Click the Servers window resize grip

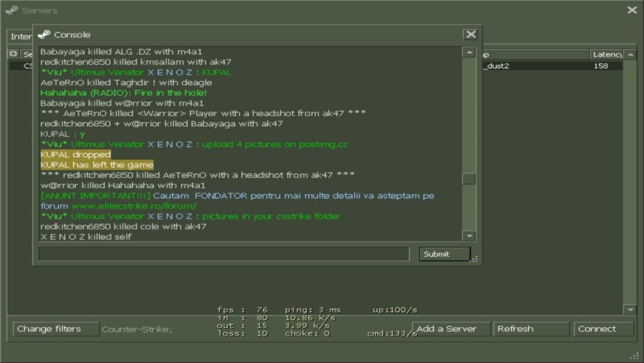coord(635,357)
